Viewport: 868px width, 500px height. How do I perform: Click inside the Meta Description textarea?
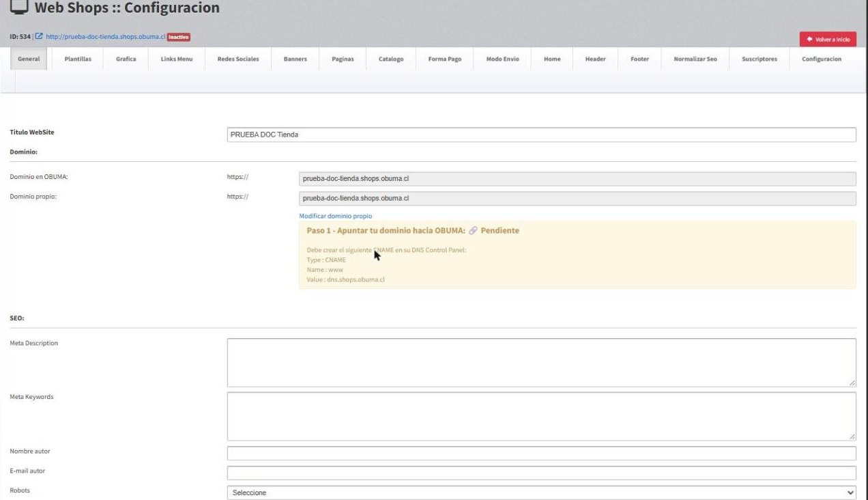point(541,363)
